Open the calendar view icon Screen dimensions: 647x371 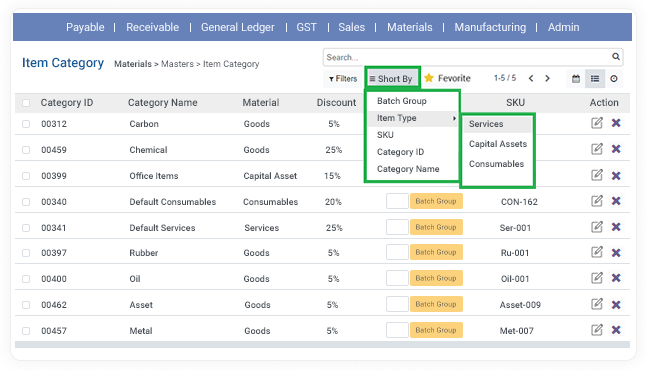coord(576,78)
